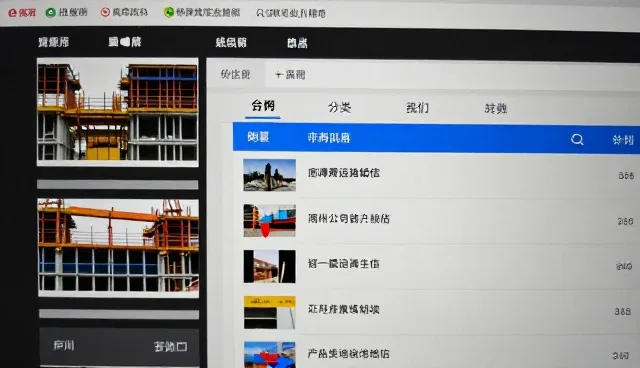Click the title beside the boat thumbnail

click(349, 219)
